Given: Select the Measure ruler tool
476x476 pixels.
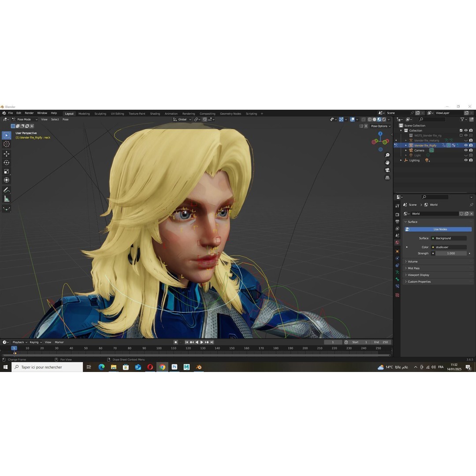Looking at the screenshot, I should pos(6,199).
